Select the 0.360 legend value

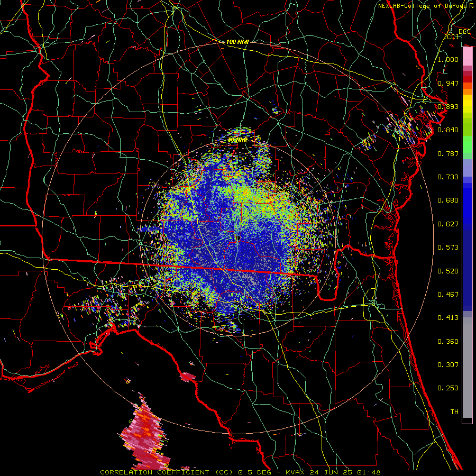point(448,341)
